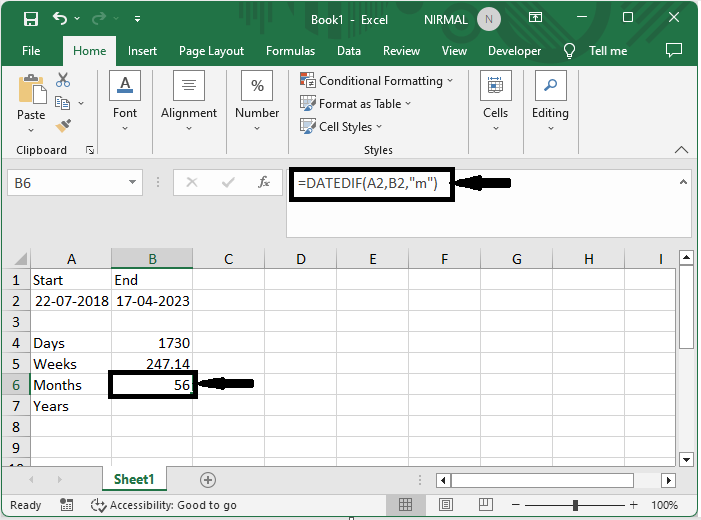Click cell B5 showing 247.14
The height and width of the screenshot is (520, 701).
[152, 364]
